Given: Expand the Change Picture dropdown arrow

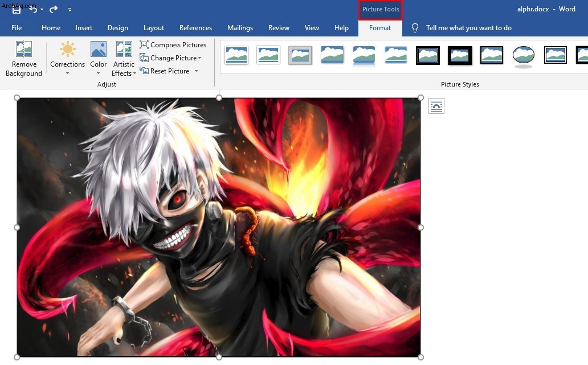Looking at the screenshot, I should pos(200,58).
